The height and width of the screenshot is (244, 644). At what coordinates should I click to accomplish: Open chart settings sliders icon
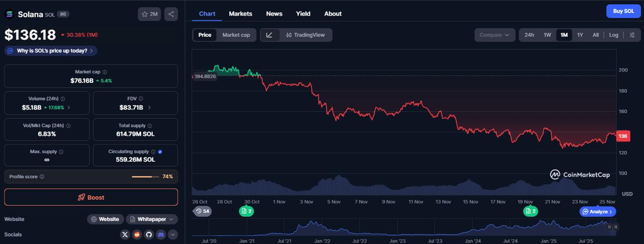pos(632,35)
